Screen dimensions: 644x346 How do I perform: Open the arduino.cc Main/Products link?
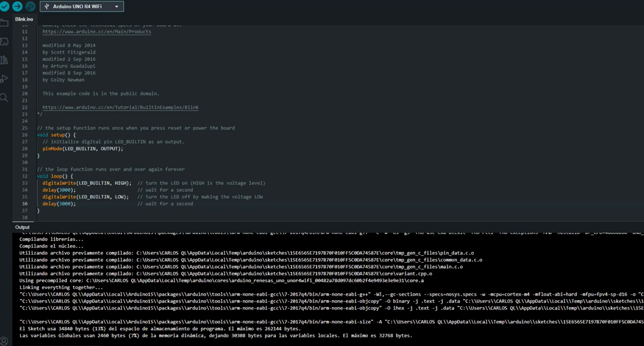[96, 32]
